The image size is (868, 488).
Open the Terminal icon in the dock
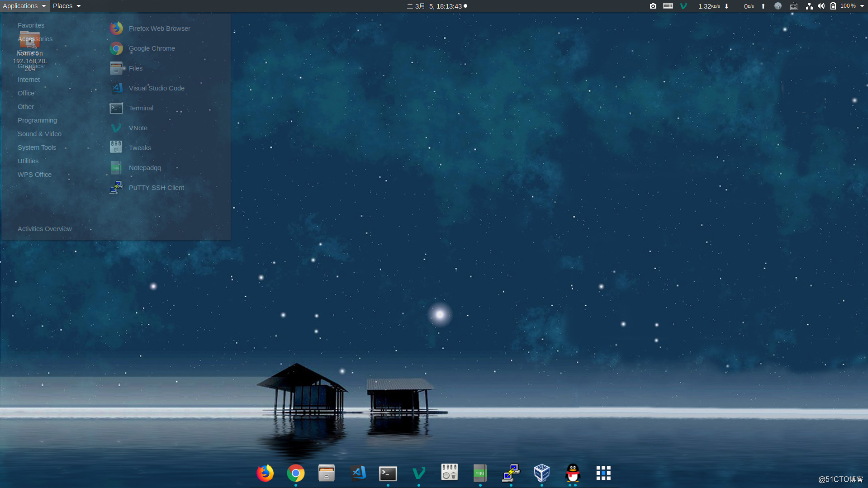tap(388, 473)
